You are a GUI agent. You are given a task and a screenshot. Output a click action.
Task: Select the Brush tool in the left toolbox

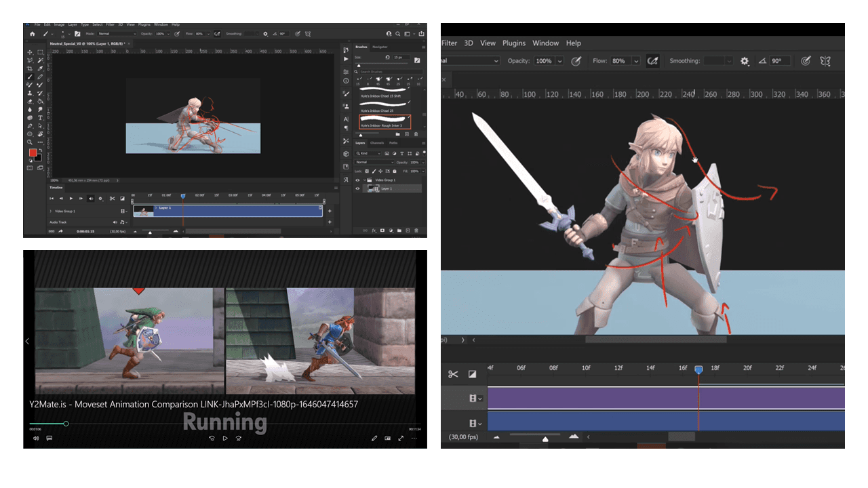point(30,77)
